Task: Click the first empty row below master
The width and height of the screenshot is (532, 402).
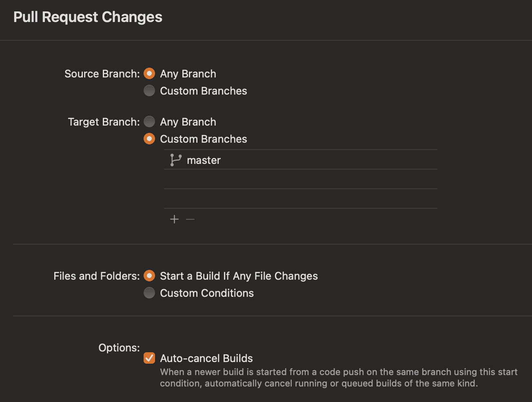Action: (300, 179)
